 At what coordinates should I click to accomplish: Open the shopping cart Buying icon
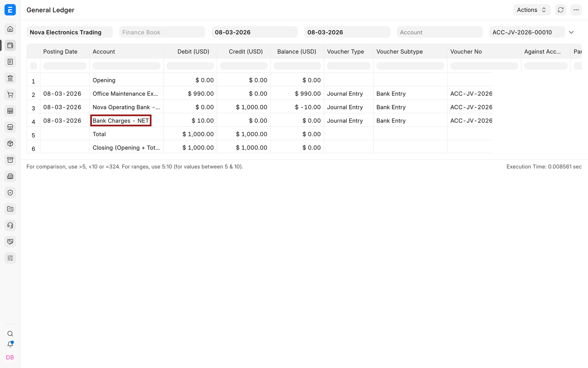(x=10, y=95)
